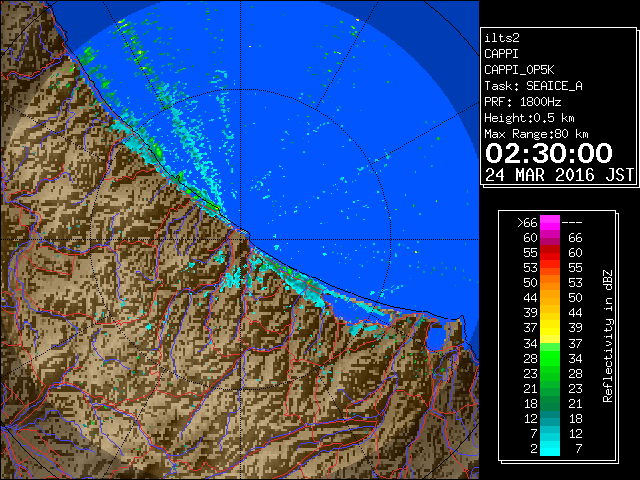Select the "CAPPI_0P5K" product label
The height and width of the screenshot is (480, 640).
[x=519, y=70]
